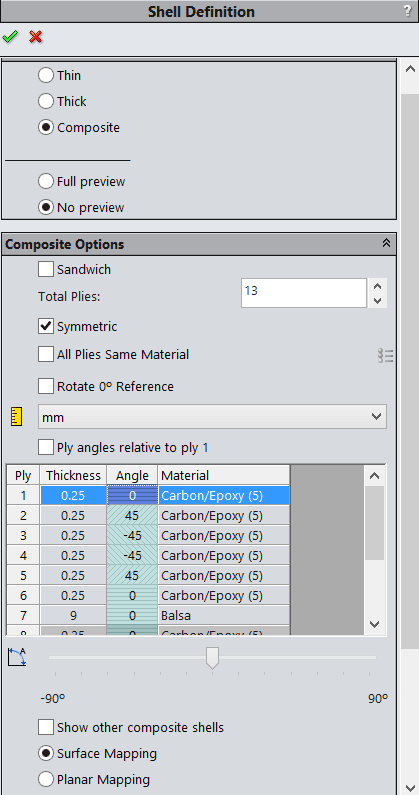This screenshot has width=419, height=795.
Task: Click ply table scrollbar down arrow
Action: (374, 624)
